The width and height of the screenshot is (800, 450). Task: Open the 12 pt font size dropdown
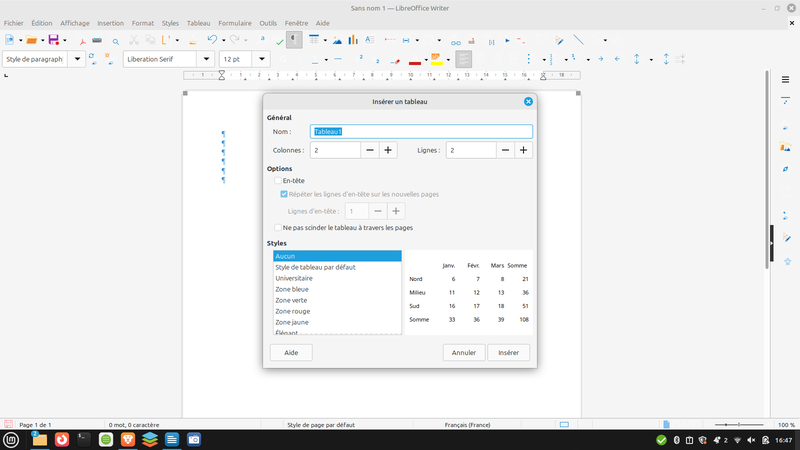pyautogui.click(x=263, y=59)
